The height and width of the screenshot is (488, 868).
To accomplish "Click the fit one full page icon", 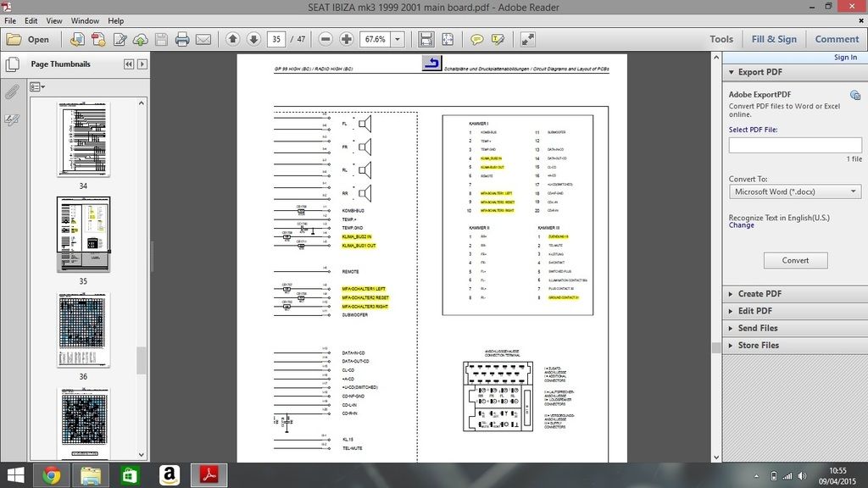I will point(448,39).
